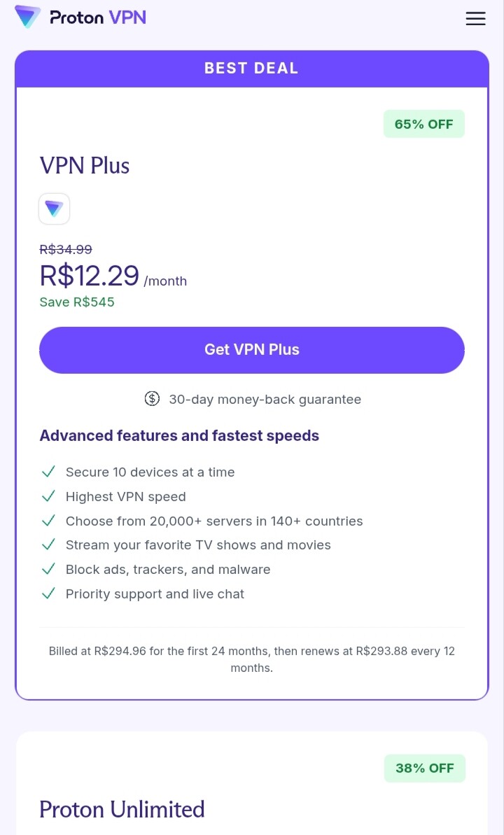Click the R$12.29 per month price
Image resolution: width=504 pixels, height=835 pixels.
[x=113, y=276]
